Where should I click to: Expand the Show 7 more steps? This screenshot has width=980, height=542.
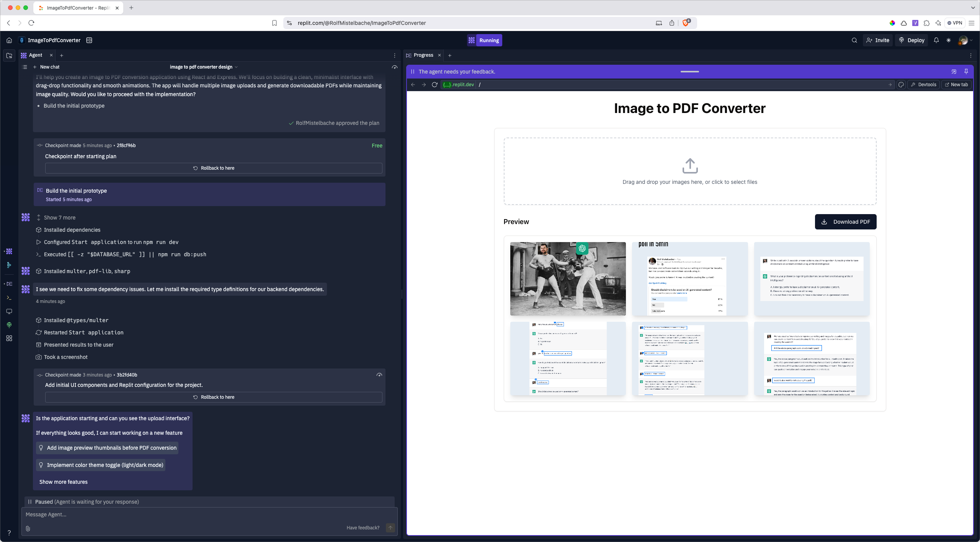click(x=59, y=218)
